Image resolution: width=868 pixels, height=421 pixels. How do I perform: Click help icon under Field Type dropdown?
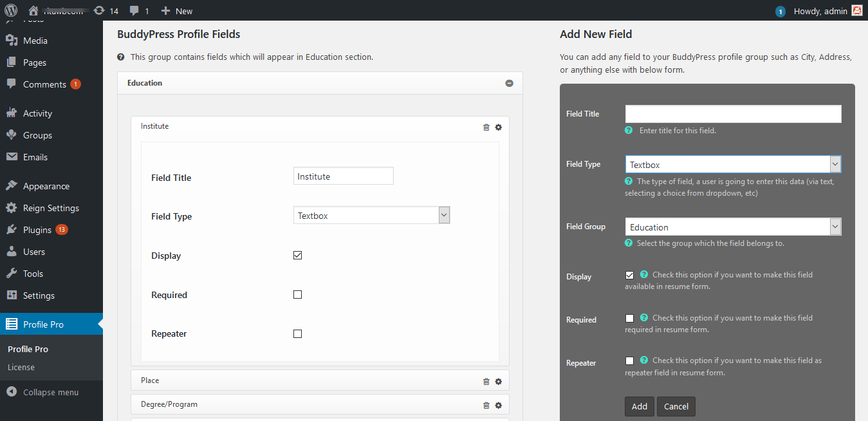pos(629,181)
